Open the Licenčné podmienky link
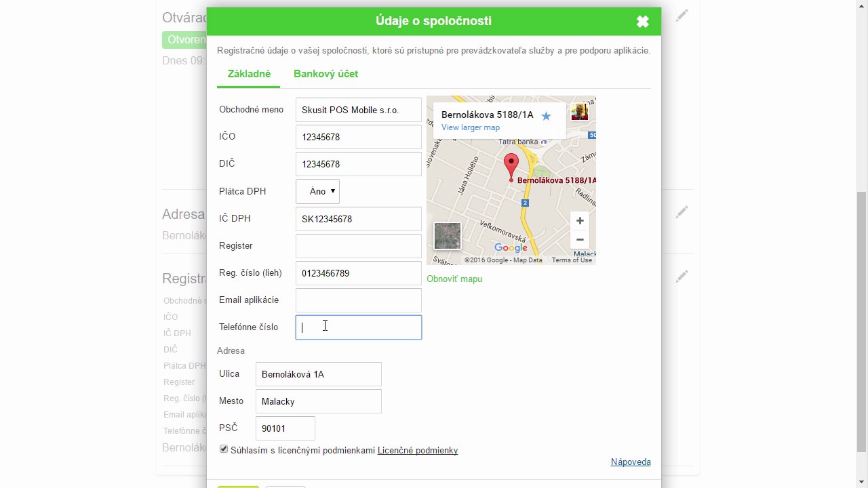 pos(418,450)
